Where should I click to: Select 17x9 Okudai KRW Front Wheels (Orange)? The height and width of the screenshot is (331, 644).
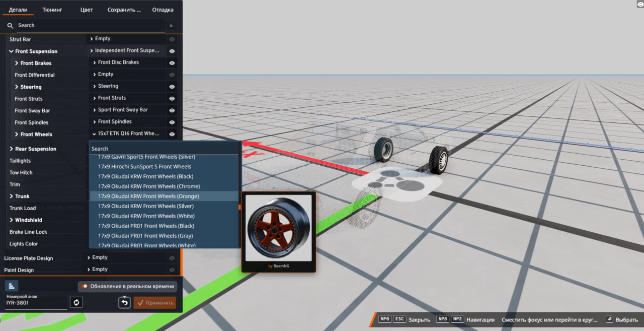164,196
